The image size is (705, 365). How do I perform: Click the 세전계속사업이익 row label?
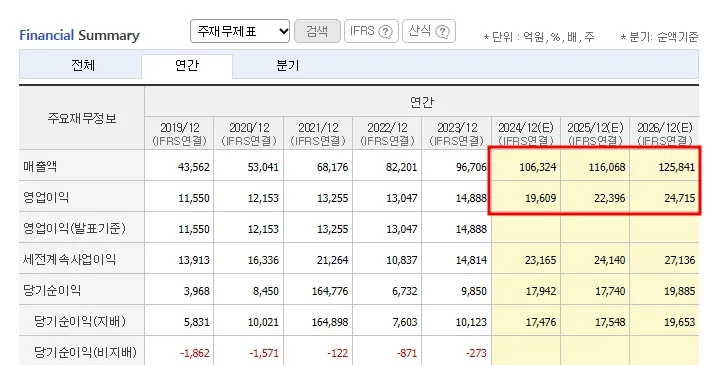[x=69, y=259]
